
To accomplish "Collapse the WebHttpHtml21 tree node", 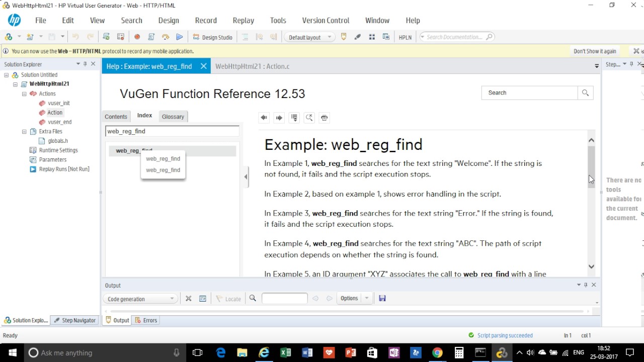I will pyautogui.click(x=16, y=84).
